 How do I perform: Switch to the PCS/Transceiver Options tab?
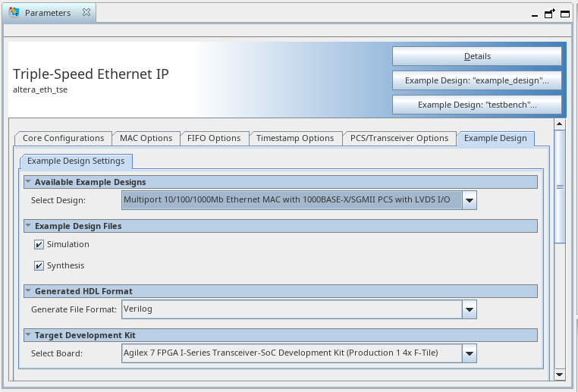[399, 138]
